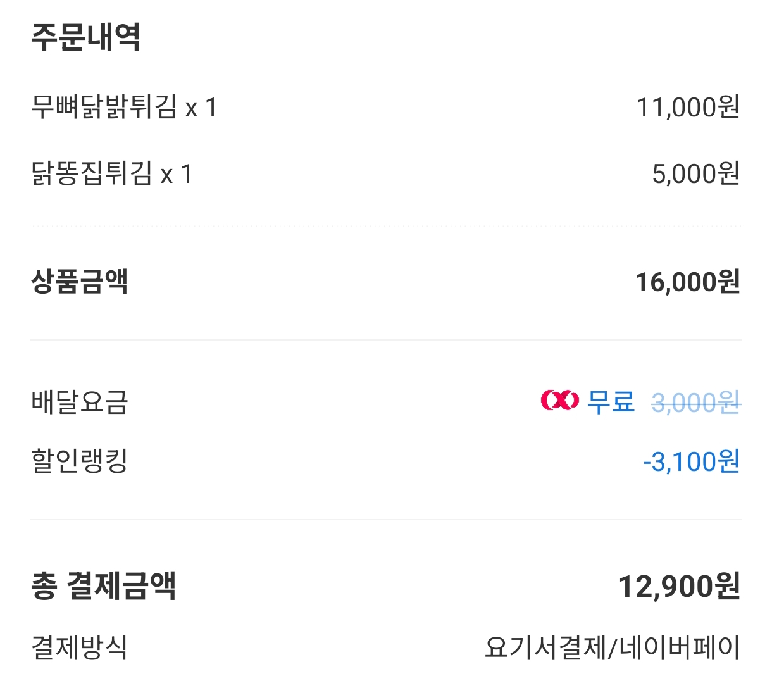The width and height of the screenshot is (772, 700).
Task: Tap the 무뼈닭밝튀김 x 1 order item
Action: (x=124, y=107)
